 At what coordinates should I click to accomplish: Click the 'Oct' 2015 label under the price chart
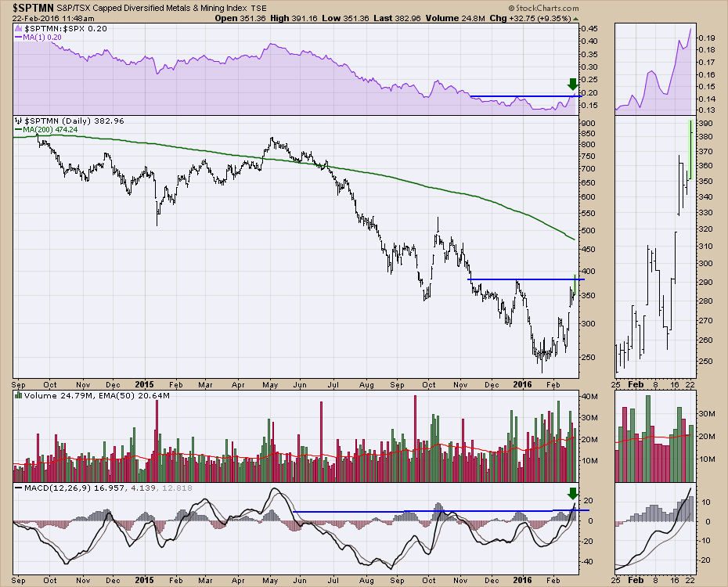tap(429, 385)
